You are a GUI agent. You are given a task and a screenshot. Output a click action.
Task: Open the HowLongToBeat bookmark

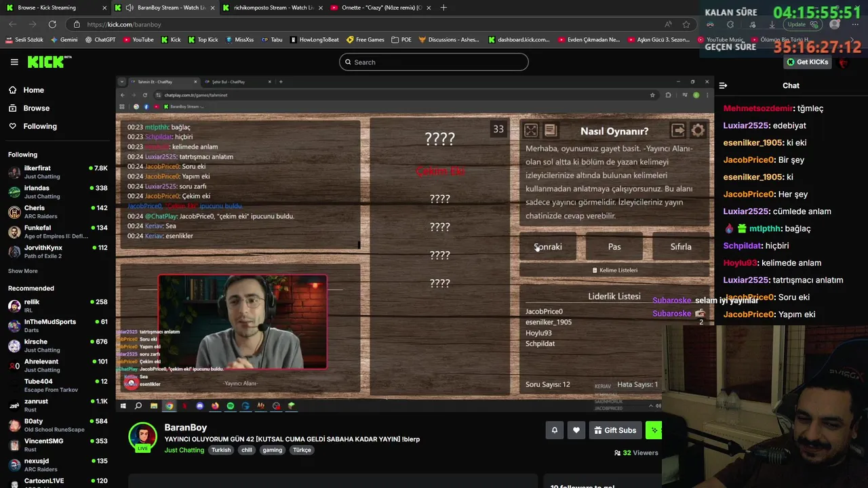314,40
